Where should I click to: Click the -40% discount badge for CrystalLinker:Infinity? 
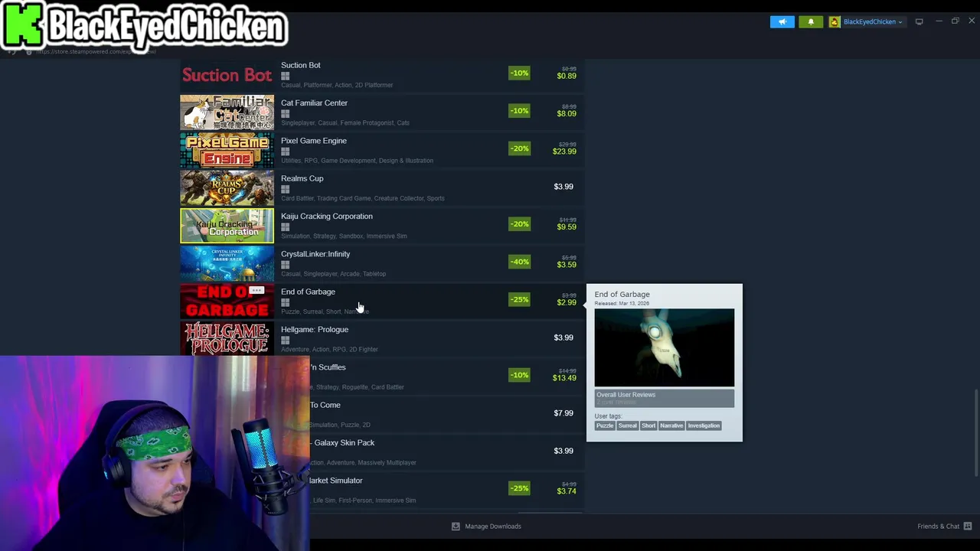point(519,262)
